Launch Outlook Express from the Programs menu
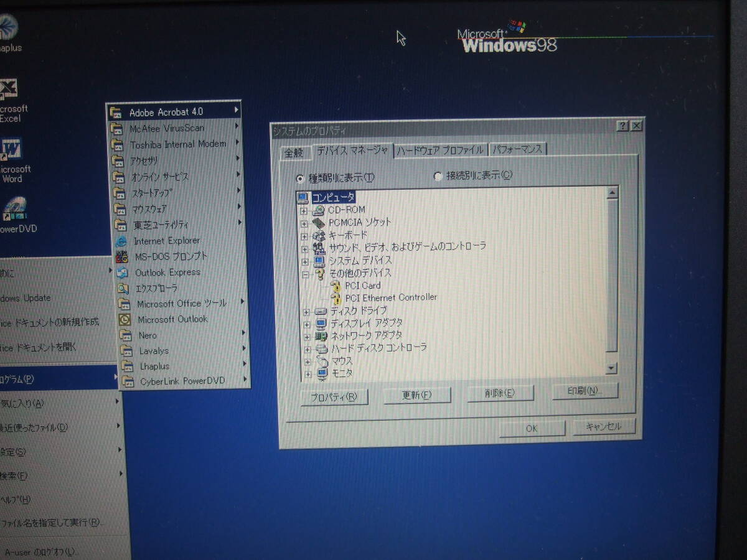This screenshot has height=560, width=747. [x=167, y=273]
